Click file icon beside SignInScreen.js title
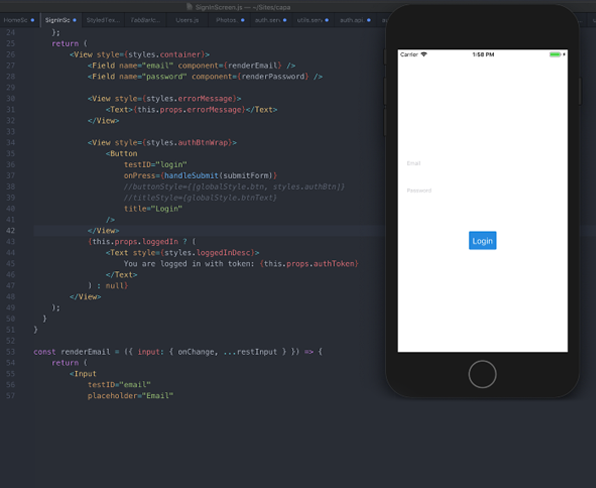 [189, 7]
